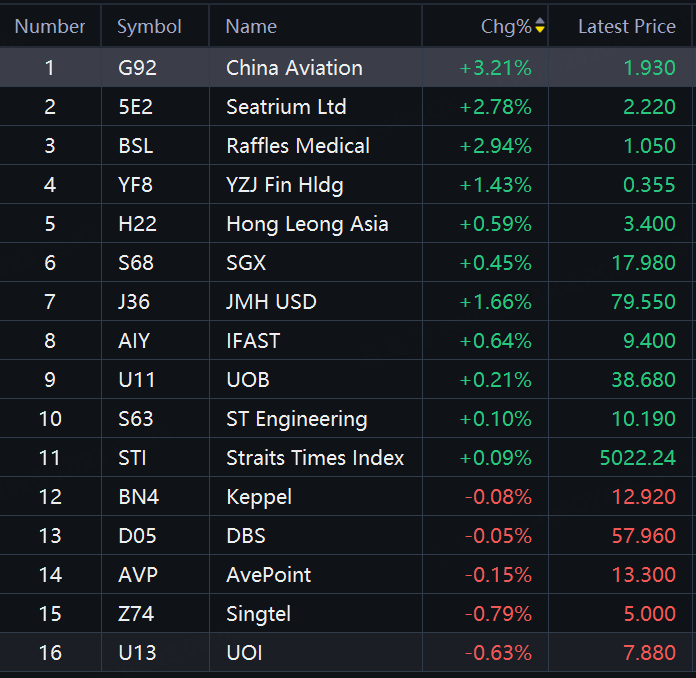Screen dimensions: 696x678
Task: Sort by the Number column header
Action: [50, 27]
